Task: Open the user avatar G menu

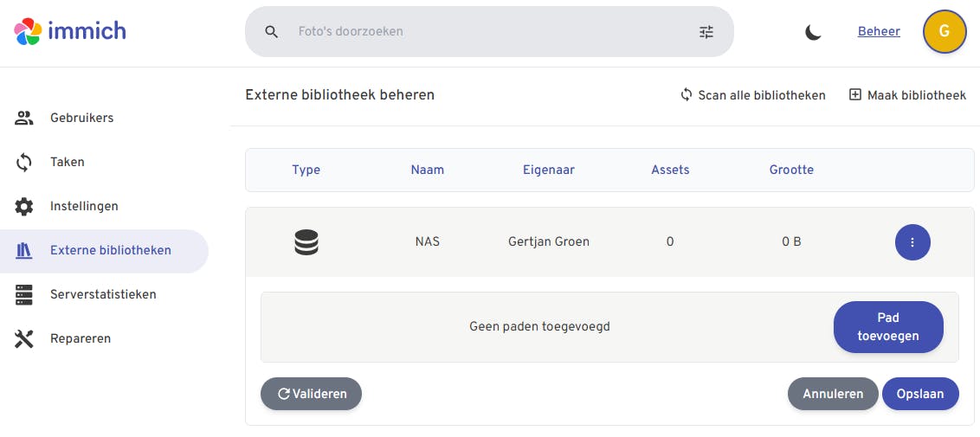Action: (x=945, y=32)
